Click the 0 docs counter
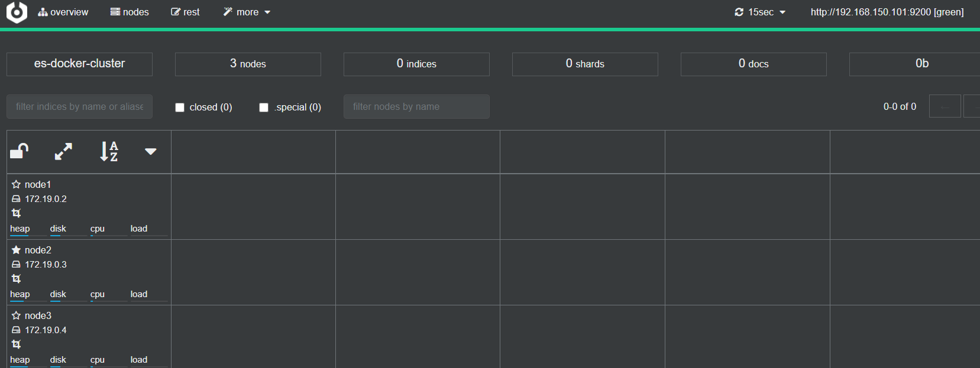Screen dimensions: 980x368 [753, 64]
